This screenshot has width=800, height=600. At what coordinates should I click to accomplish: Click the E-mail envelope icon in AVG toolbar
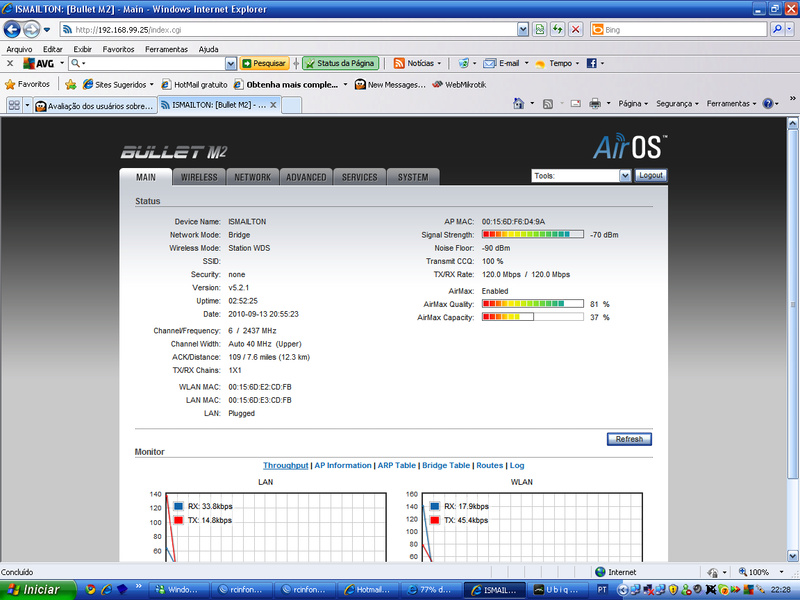490,63
